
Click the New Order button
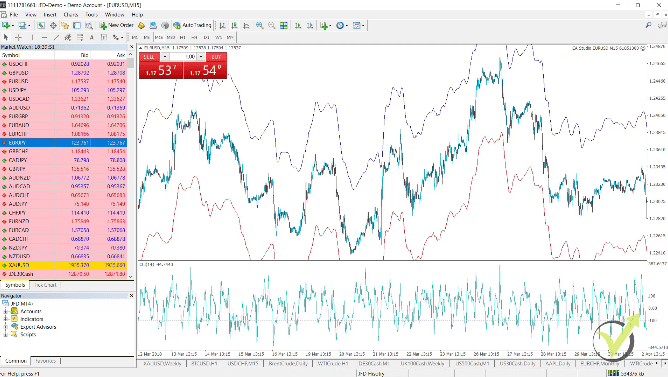(x=116, y=26)
